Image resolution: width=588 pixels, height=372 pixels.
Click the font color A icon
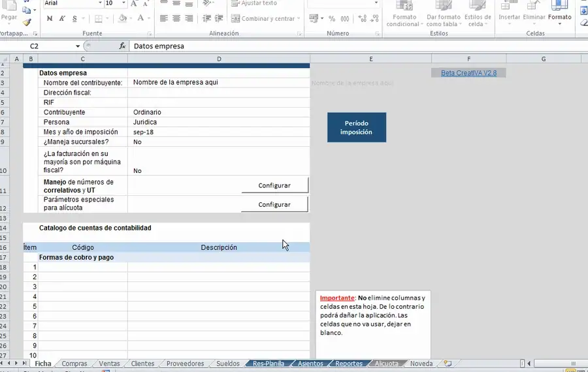pyautogui.click(x=140, y=18)
